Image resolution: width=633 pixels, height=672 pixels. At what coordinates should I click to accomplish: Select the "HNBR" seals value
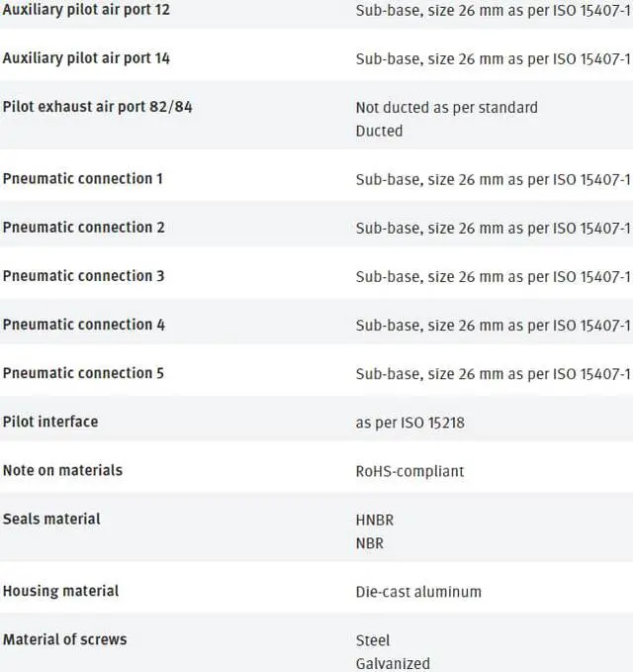coord(375,520)
